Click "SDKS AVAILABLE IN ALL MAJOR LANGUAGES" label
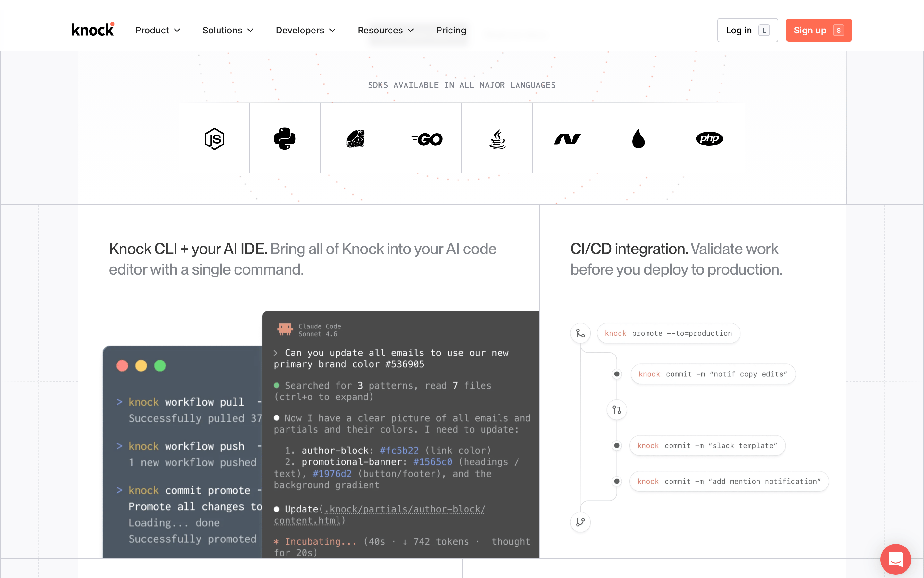 [462, 85]
